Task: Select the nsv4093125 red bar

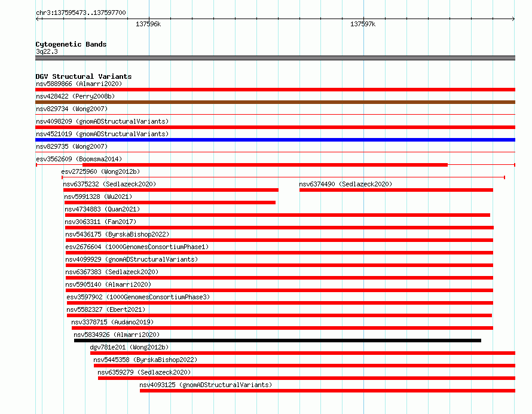Action: pyautogui.click(x=328, y=391)
